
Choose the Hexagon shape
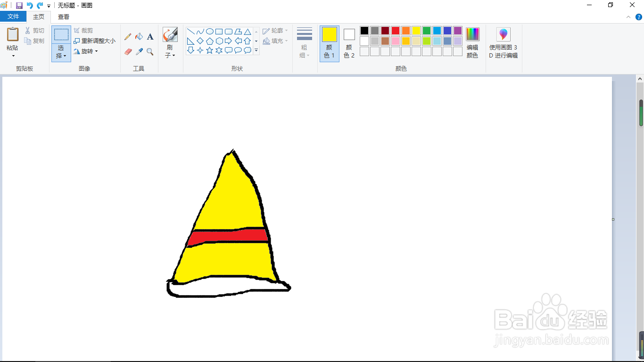coord(219,41)
